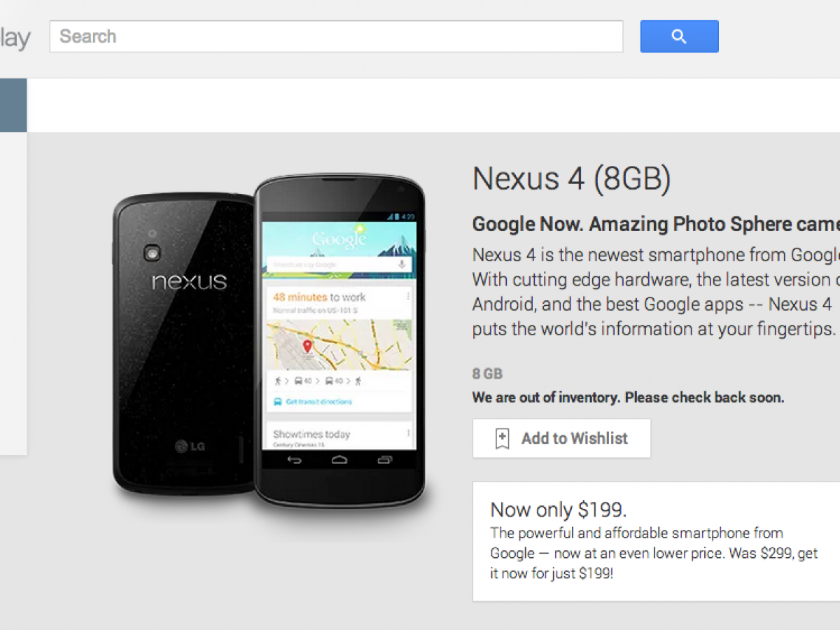Click the red map pin on phone screen
This screenshot has height=630, width=840.
pyautogui.click(x=307, y=346)
